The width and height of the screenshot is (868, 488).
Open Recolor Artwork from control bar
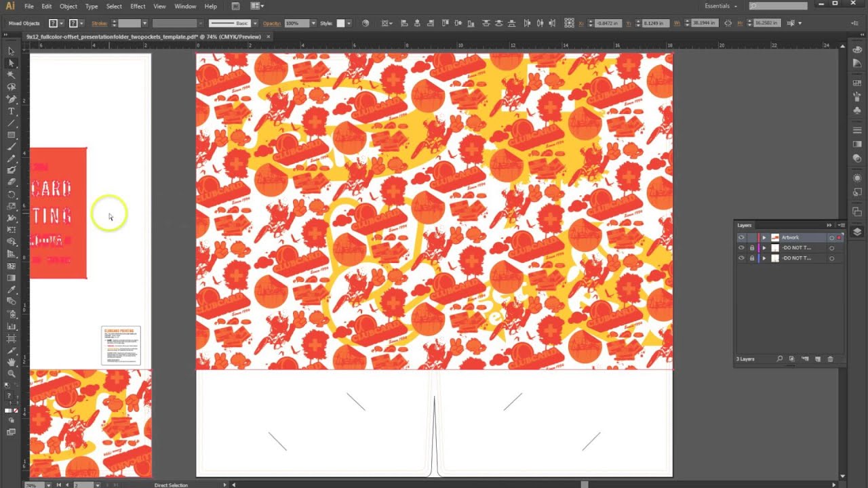coord(366,23)
